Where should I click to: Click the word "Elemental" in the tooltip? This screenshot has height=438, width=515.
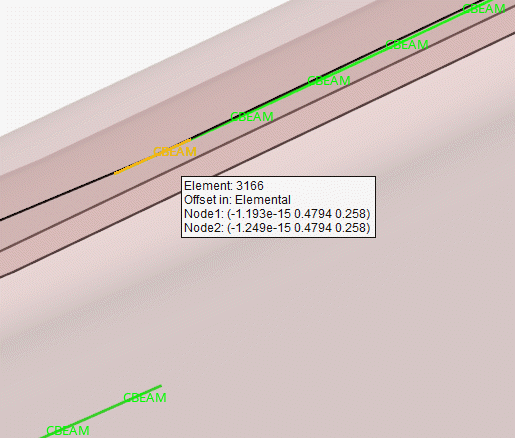coord(263,200)
